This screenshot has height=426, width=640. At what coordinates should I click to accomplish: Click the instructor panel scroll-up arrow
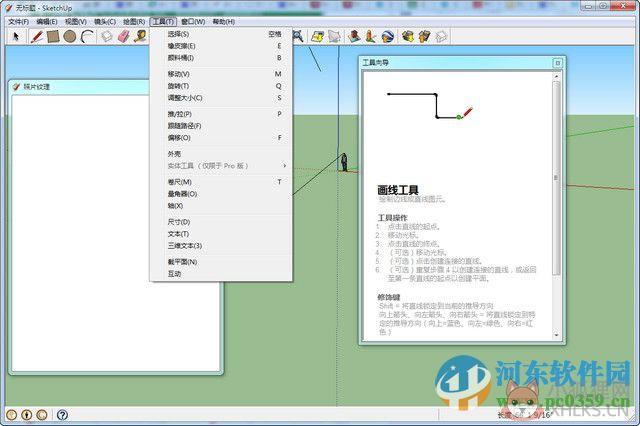(x=556, y=76)
